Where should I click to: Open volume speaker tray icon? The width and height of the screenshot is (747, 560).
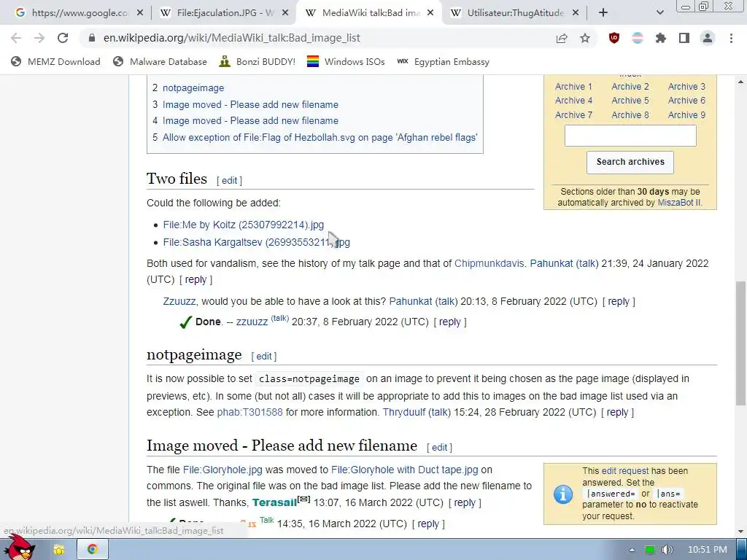coord(667,550)
